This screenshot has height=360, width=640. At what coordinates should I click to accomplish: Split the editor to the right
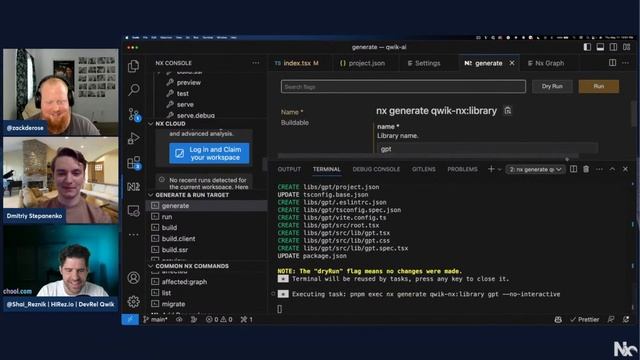tap(612, 63)
